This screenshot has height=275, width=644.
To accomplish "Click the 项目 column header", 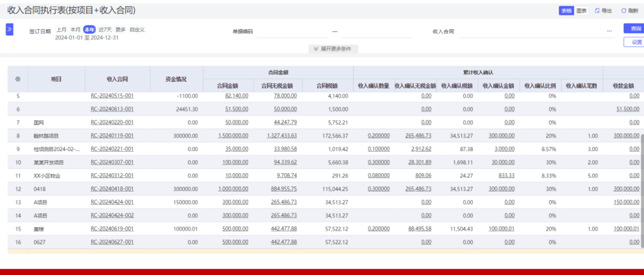I will (x=56, y=79).
